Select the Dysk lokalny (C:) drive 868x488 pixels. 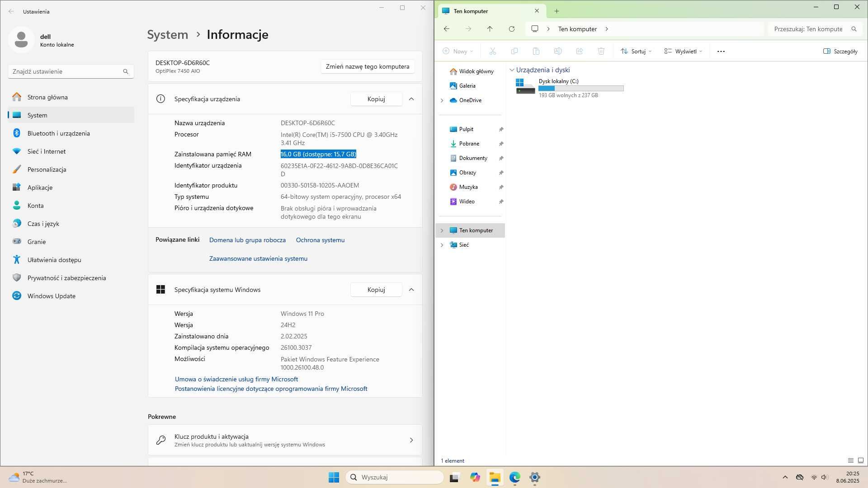pyautogui.click(x=570, y=88)
